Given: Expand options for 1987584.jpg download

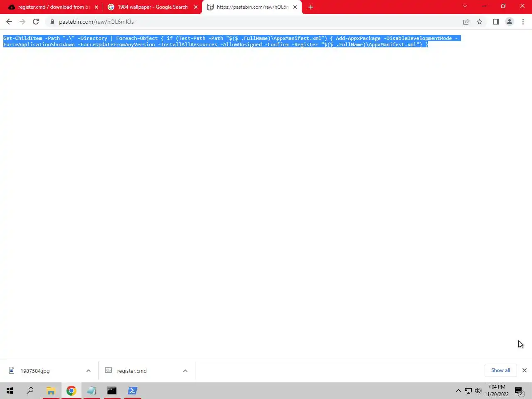Looking at the screenshot, I should click(89, 371).
